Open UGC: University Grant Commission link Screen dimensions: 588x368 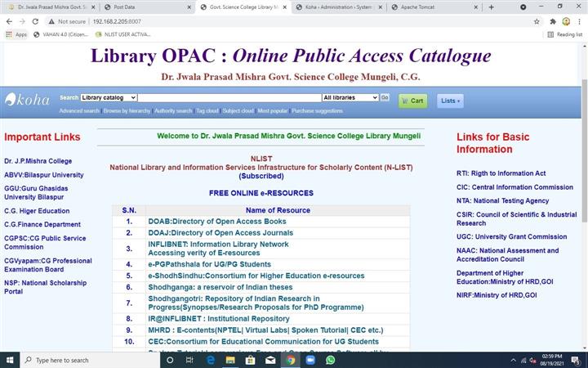tap(511, 237)
